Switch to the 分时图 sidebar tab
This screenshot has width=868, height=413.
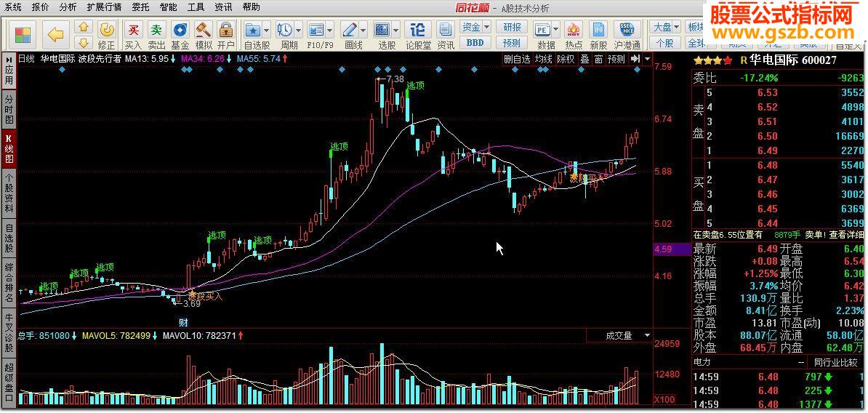pyautogui.click(x=9, y=109)
